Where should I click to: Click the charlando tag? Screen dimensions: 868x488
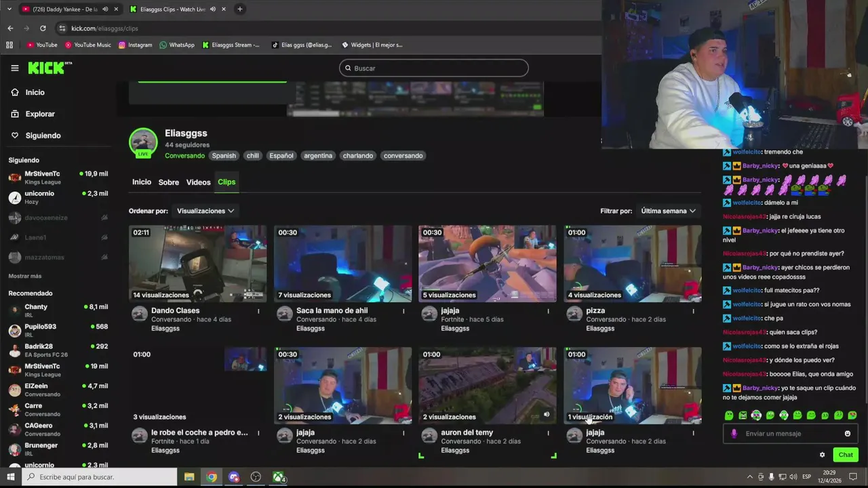[358, 156]
